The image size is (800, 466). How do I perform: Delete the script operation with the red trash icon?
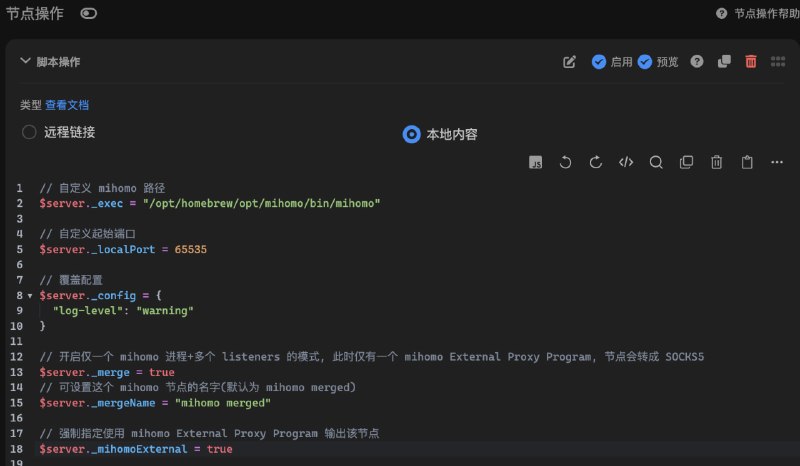[x=751, y=62]
